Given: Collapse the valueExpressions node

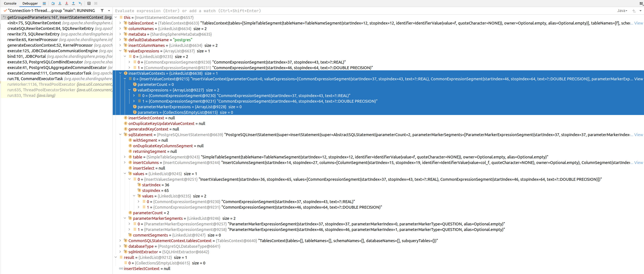Looking at the screenshot, I should [120, 51].
